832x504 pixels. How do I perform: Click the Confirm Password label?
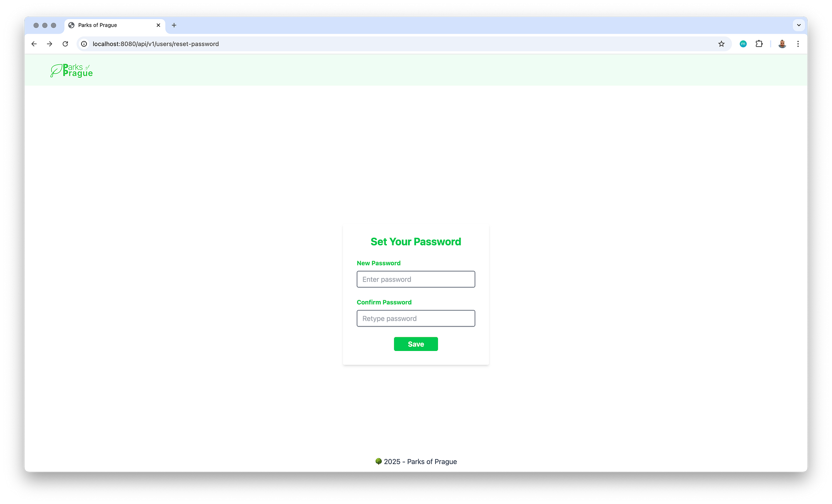(x=384, y=302)
